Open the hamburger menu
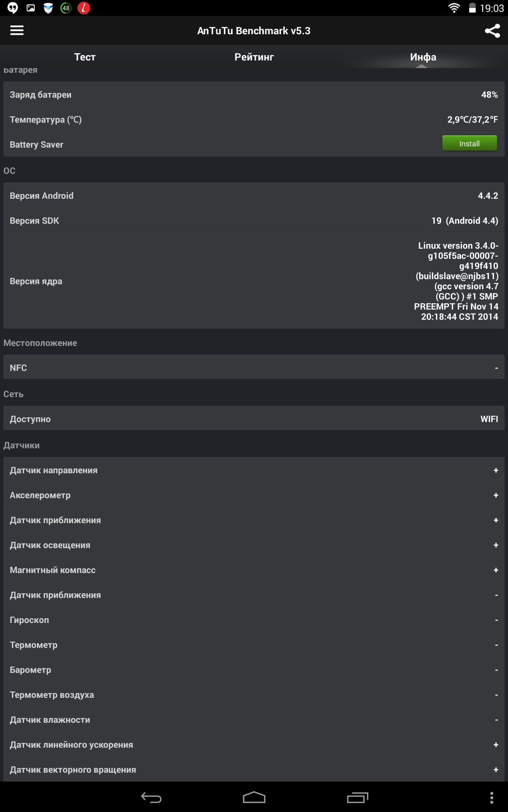This screenshot has height=812, width=508. coord(17,30)
